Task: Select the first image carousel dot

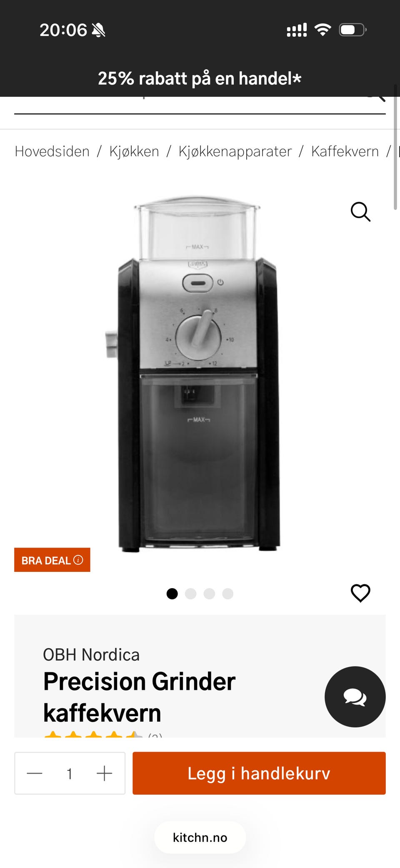Action: point(172,594)
